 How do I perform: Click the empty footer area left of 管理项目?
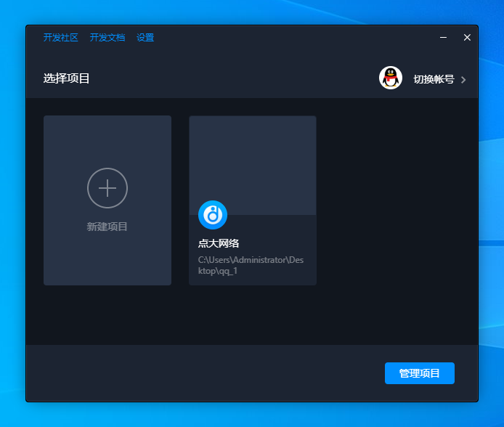(203, 373)
